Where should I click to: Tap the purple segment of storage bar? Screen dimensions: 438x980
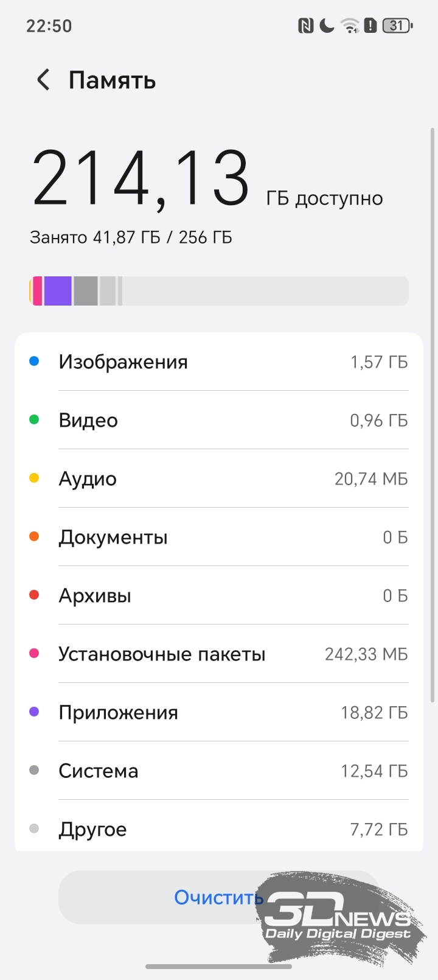pyautogui.click(x=58, y=291)
